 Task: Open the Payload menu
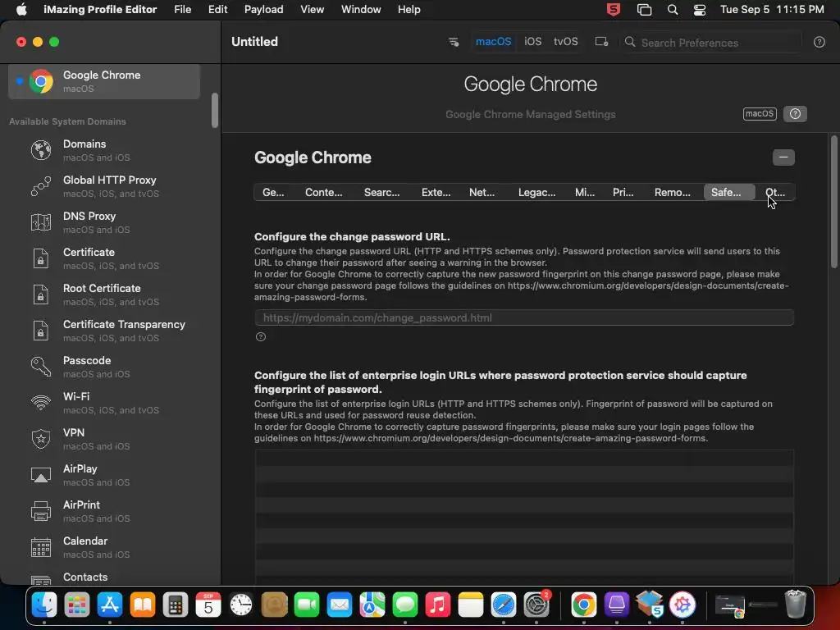tap(263, 10)
